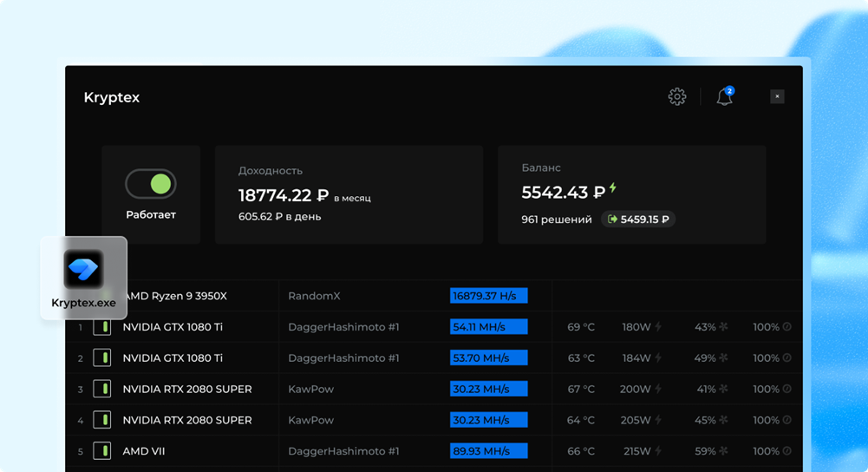Close the Kryptex window
Image resolution: width=868 pixels, height=472 pixels.
pyautogui.click(x=777, y=96)
